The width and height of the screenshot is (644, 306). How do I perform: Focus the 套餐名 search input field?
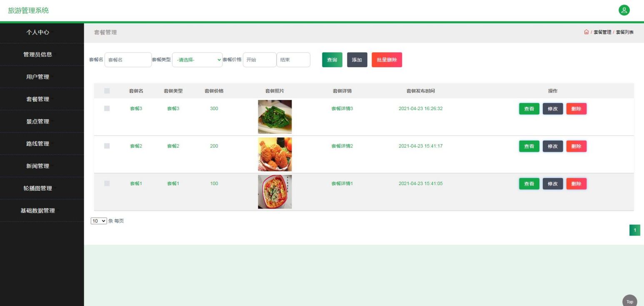click(128, 60)
